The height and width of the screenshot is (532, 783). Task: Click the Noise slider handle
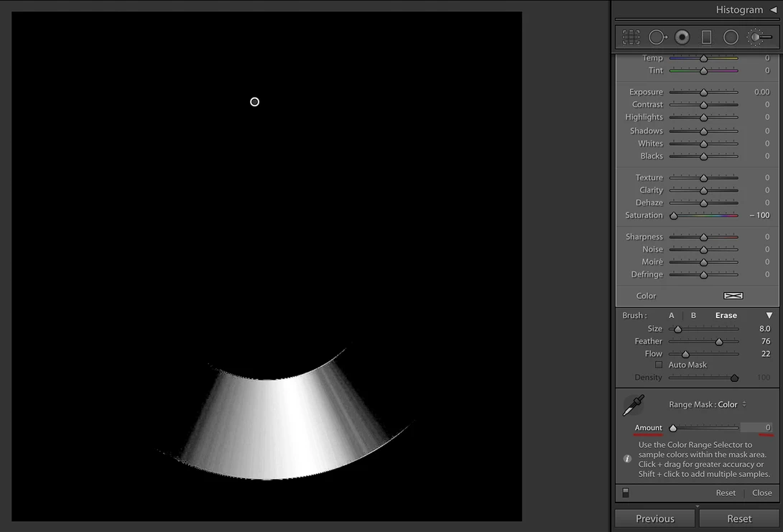(x=703, y=250)
